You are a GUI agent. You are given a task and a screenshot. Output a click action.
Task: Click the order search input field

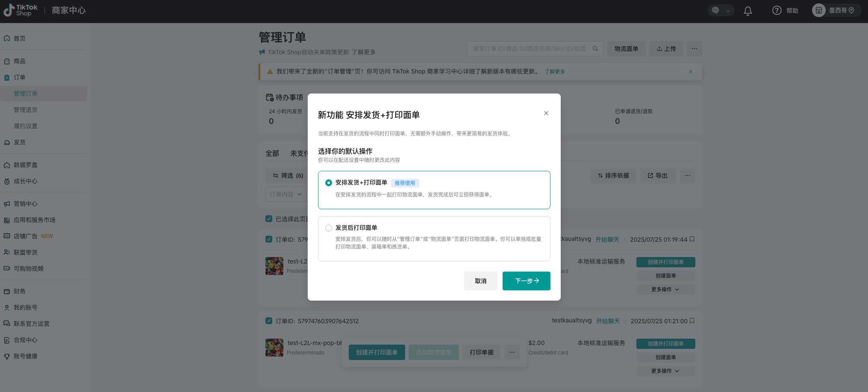tap(529, 49)
